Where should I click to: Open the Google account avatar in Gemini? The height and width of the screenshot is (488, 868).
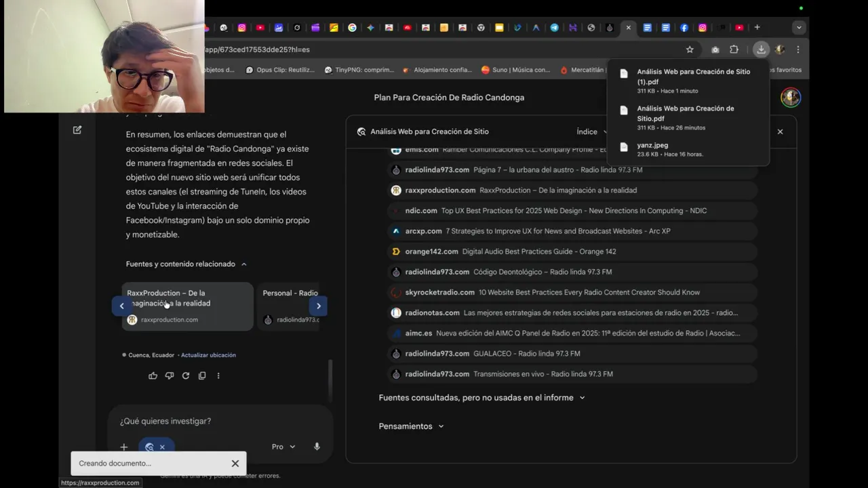click(791, 98)
